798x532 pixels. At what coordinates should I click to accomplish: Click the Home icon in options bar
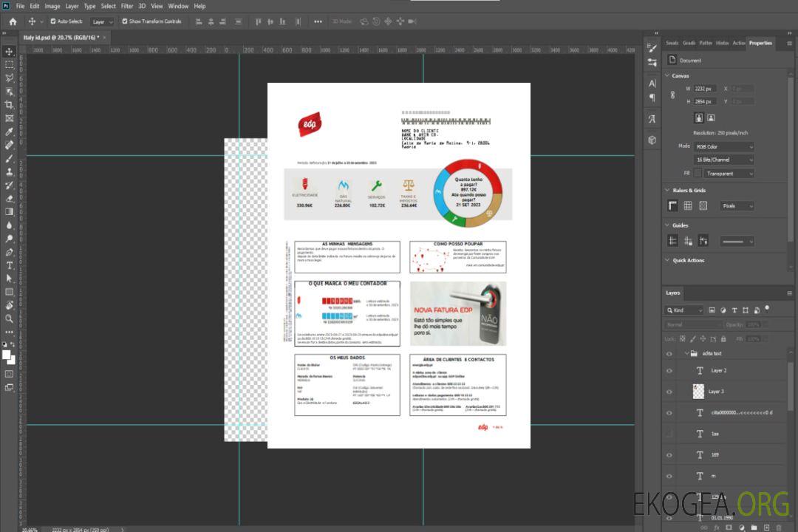point(13,21)
